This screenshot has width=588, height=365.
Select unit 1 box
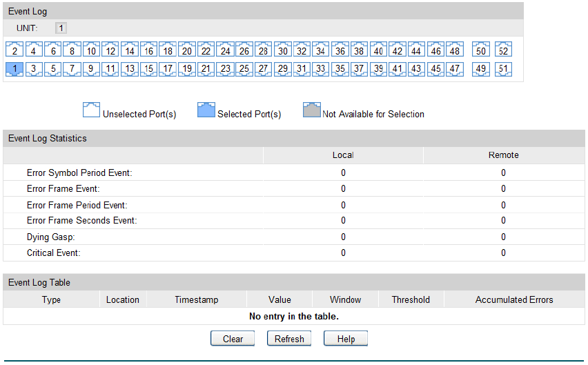pyautogui.click(x=61, y=28)
